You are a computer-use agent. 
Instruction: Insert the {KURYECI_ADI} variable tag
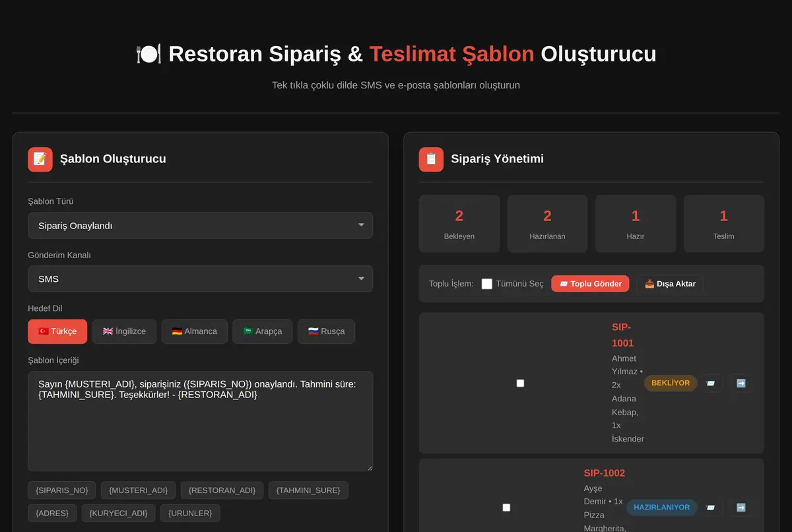point(119,513)
